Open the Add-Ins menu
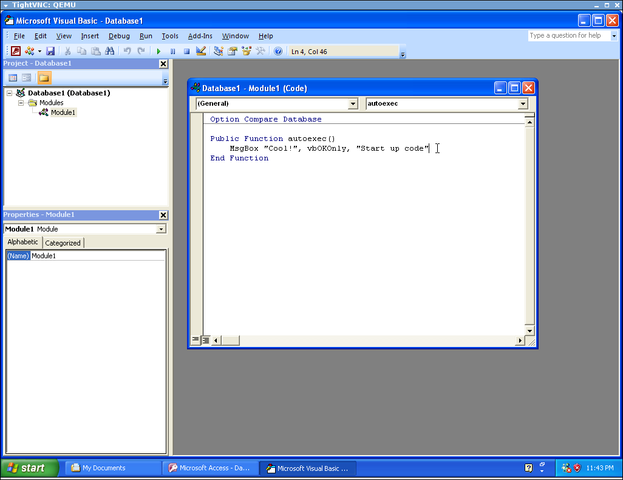 (200, 36)
